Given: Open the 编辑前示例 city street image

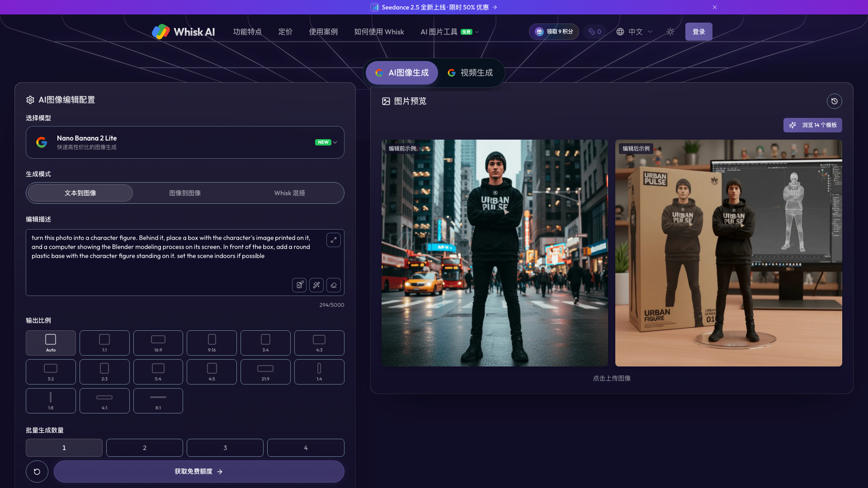Looking at the screenshot, I should click(x=495, y=253).
